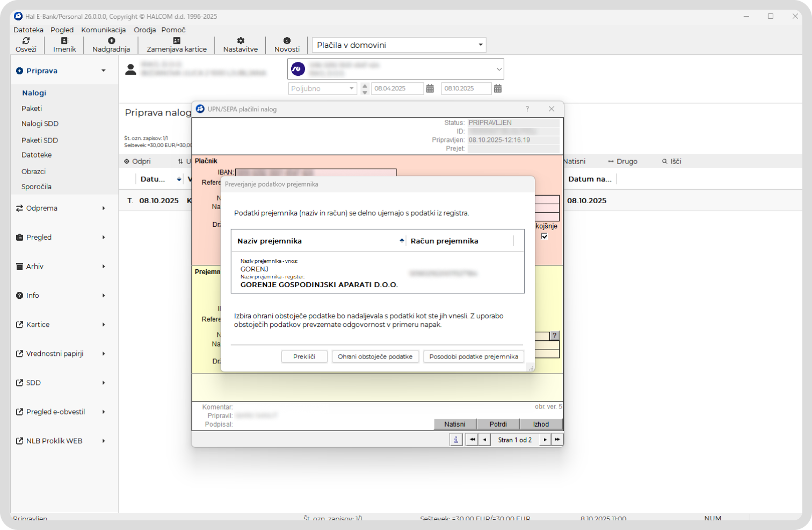Click the Osveži refresh icon

(26, 41)
